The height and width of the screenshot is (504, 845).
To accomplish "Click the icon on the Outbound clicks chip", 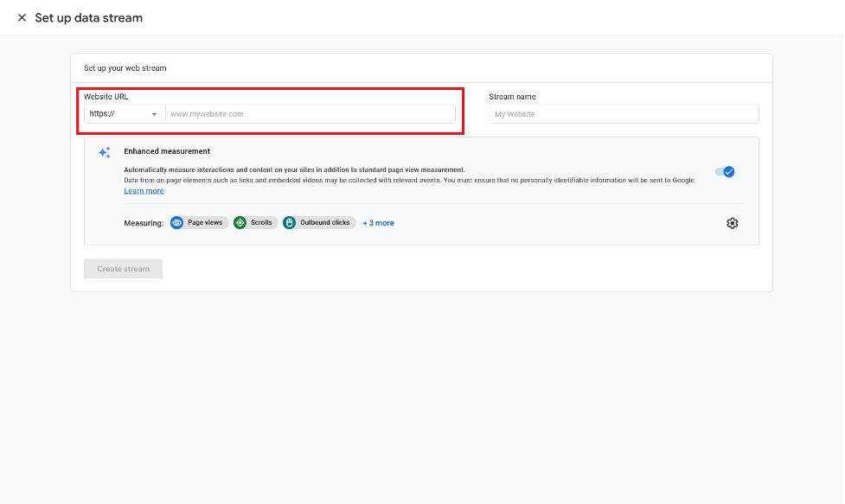I will [288, 222].
